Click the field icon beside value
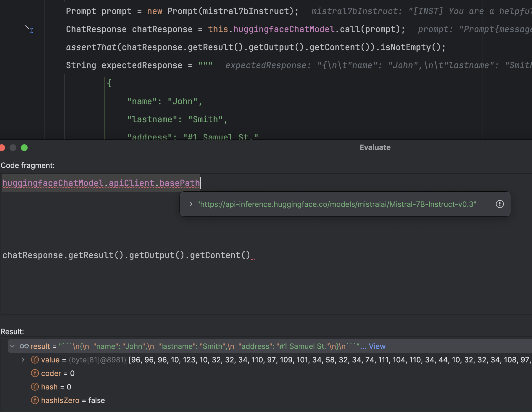 (x=35, y=360)
